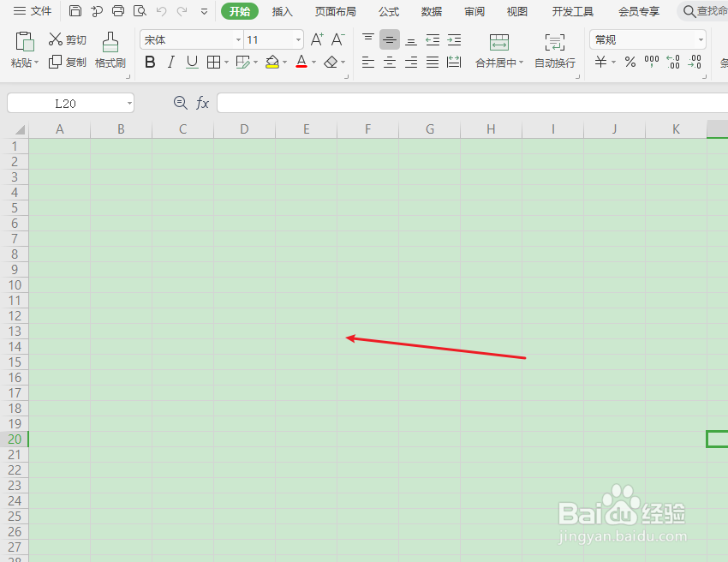Decrease font size with A- icon
The image size is (728, 562).
coord(338,39)
